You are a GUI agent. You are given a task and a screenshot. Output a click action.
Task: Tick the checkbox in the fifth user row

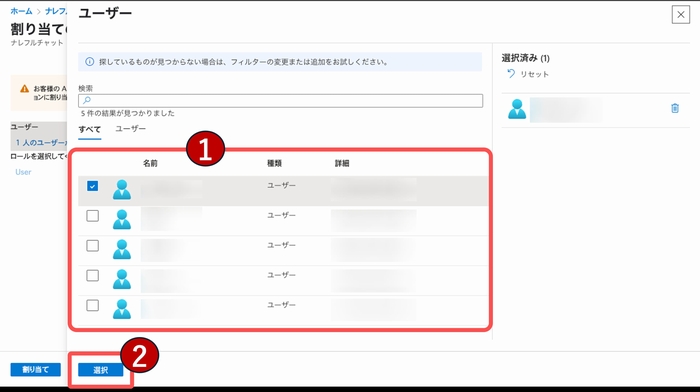pos(92,305)
